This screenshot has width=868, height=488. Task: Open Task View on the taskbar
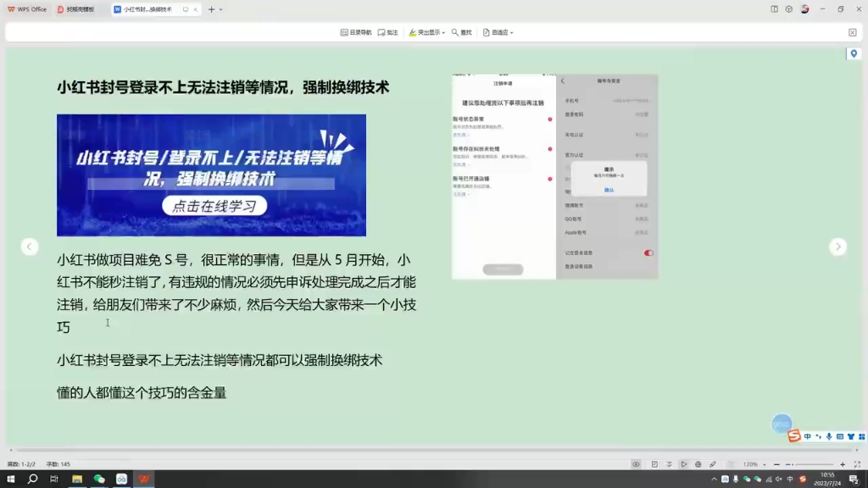pos(54,480)
